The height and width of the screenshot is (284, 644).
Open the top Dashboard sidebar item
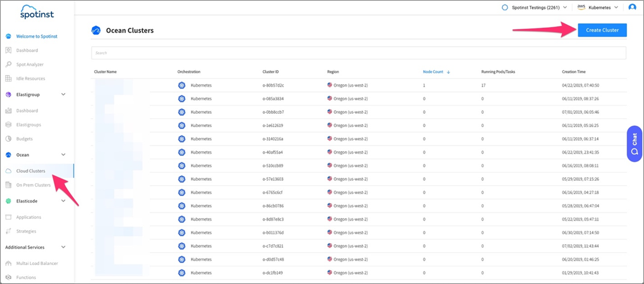[x=27, y=50]
